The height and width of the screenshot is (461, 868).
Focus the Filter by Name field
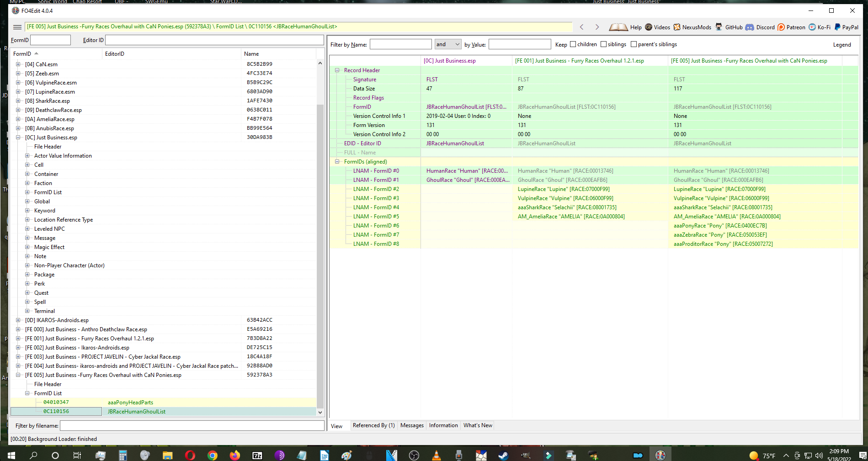tap(401, 44)
